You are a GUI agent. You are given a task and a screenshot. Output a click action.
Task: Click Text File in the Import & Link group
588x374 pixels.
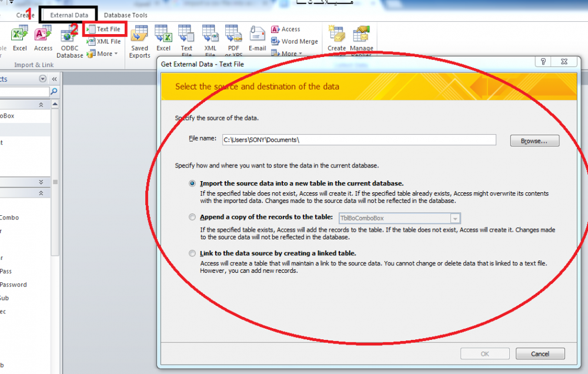(x=104, y=29)
